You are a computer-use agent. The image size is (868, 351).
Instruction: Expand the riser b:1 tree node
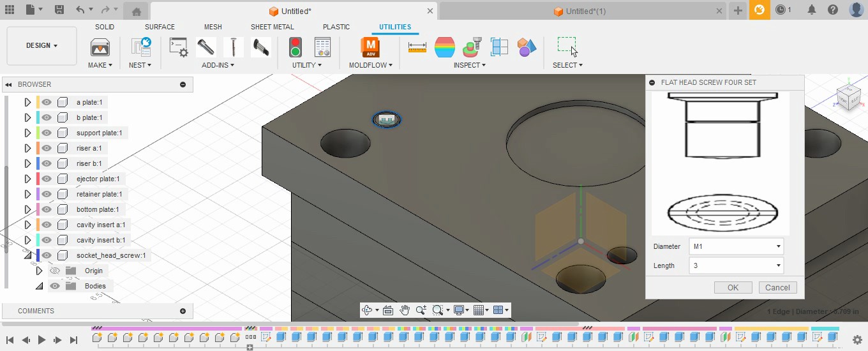[x=27, y=163]
